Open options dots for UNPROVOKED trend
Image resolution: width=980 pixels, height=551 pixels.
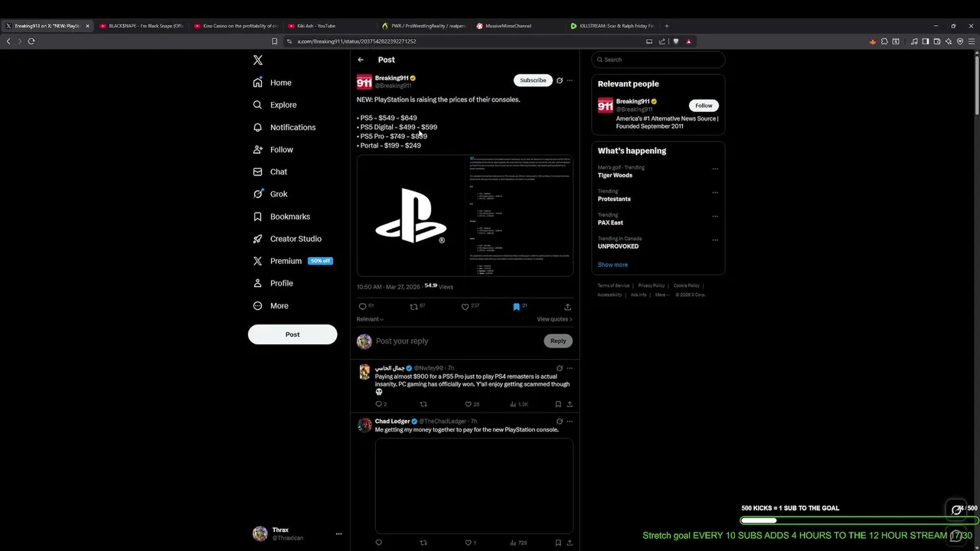pos(715,240)
